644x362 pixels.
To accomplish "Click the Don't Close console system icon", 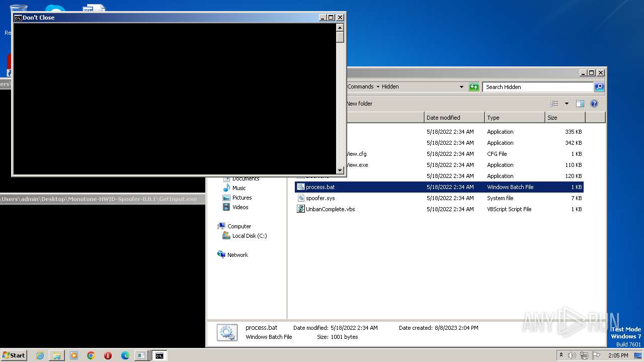I will [18, 18].
